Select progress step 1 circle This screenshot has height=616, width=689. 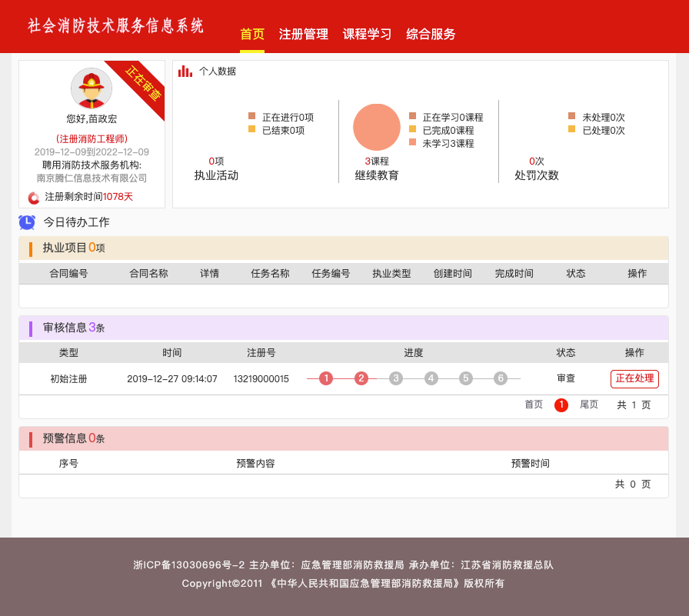point(326,378)
